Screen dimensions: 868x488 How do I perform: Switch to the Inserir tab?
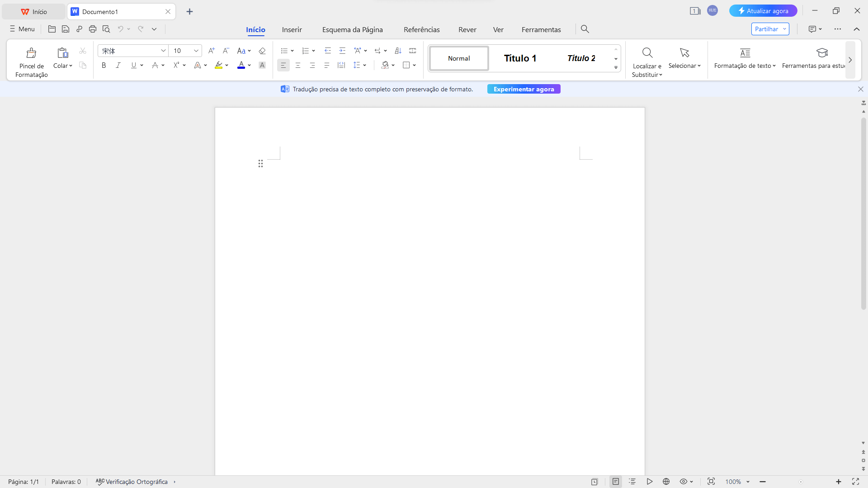click(x=292, y=29)
